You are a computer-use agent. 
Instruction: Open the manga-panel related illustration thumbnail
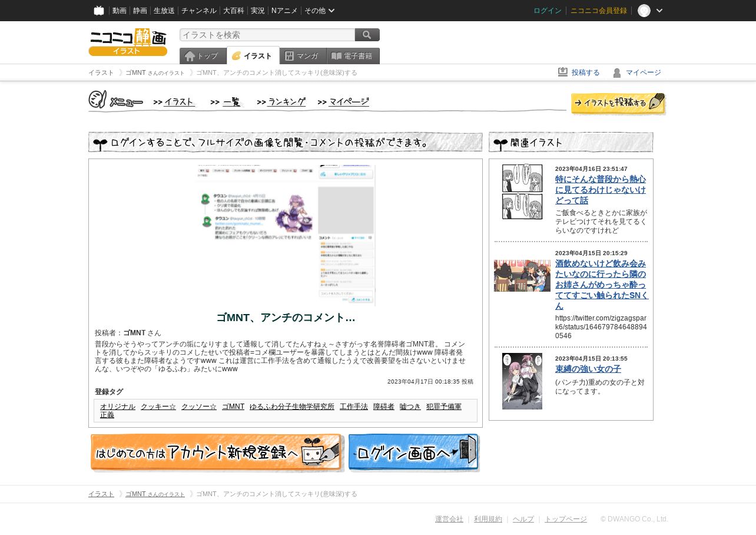(522, 191)
